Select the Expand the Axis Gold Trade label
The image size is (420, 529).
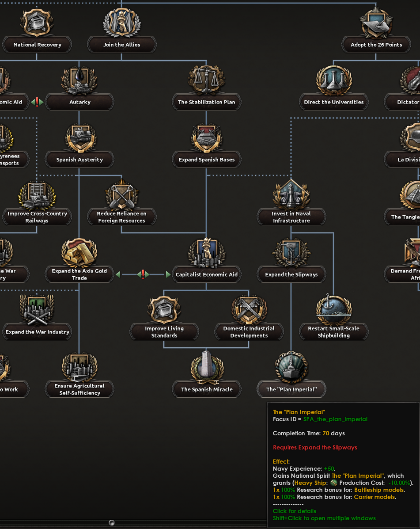[79, 274]
